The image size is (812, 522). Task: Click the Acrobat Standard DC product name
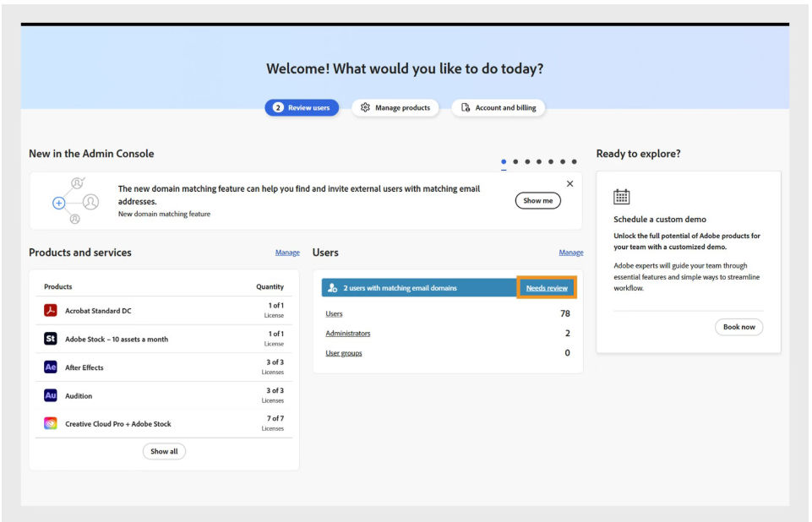pos(98,311)
